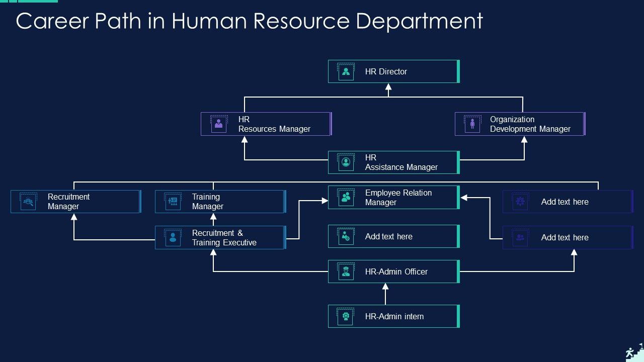Viewport: 644px width, 362px height.
Task: Select the magnifier icon beside Recruitment Manager
Action: pyautogui.click(x=28, y=202)
